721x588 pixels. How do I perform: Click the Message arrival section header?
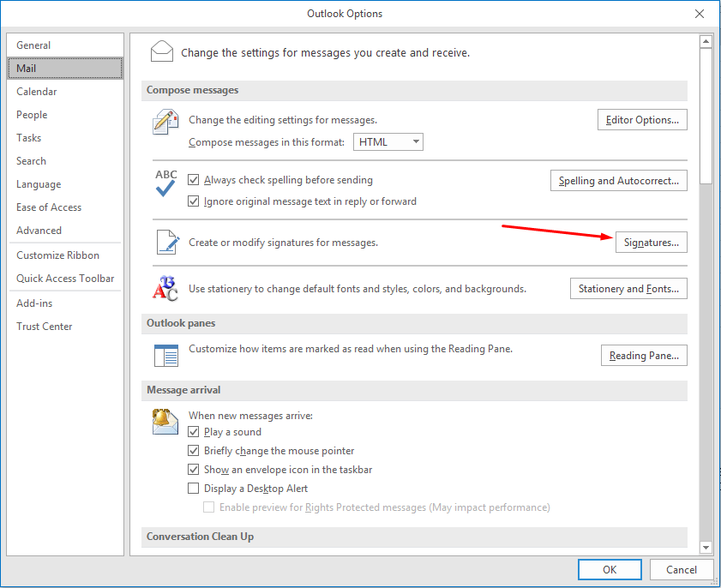click(414, 390)
